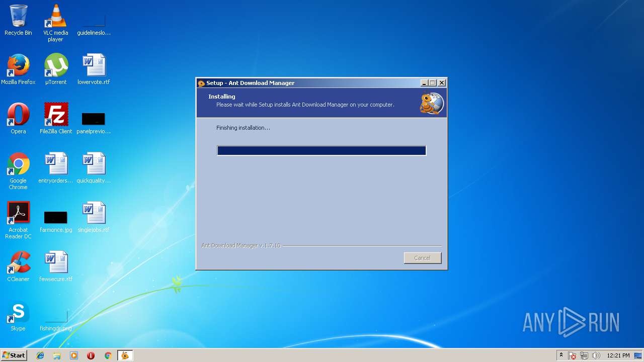Screen dimensions: 644x362
Task: Maximize the Setup window
Action: pos(433,83)
